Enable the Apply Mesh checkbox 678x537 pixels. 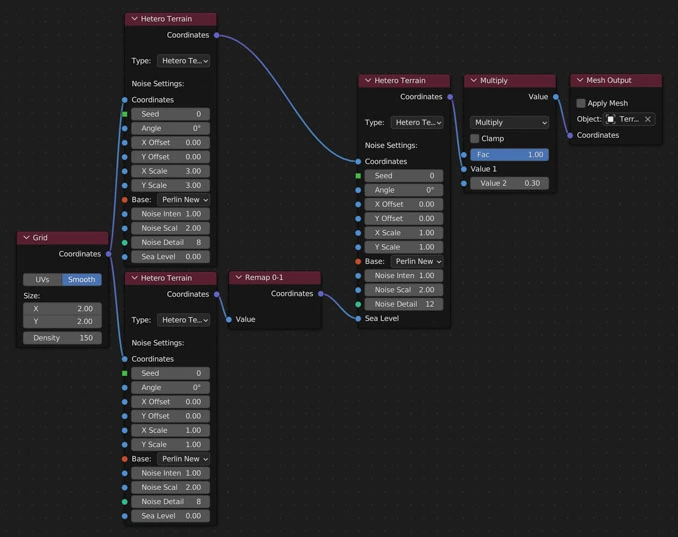tap(581, 103)
